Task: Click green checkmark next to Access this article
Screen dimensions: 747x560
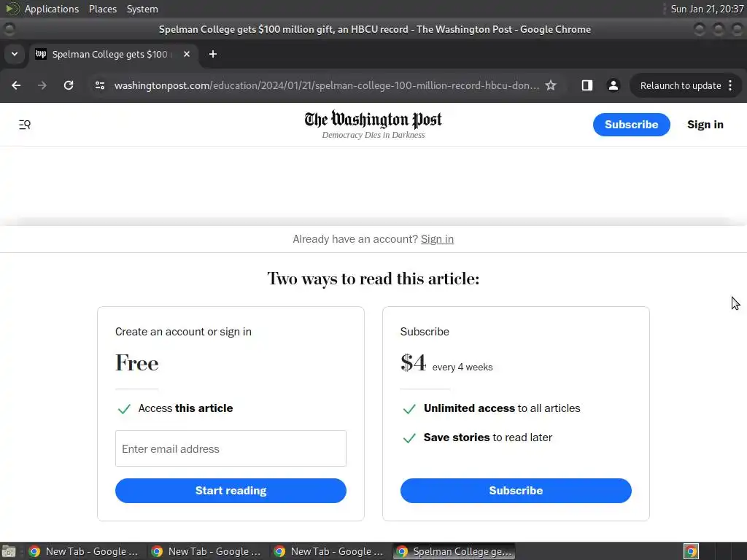Action: (124, 408)
